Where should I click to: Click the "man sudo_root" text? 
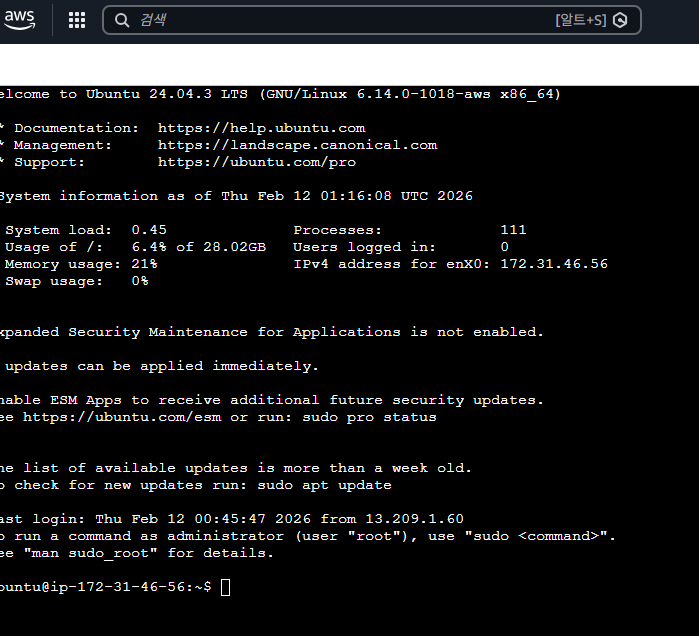[90, 553]
